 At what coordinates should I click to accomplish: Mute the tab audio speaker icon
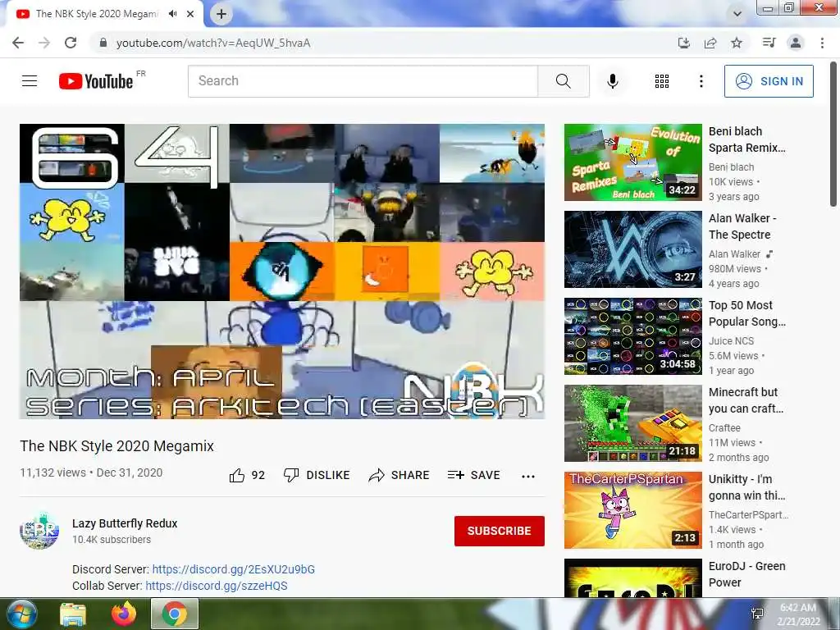172,14
